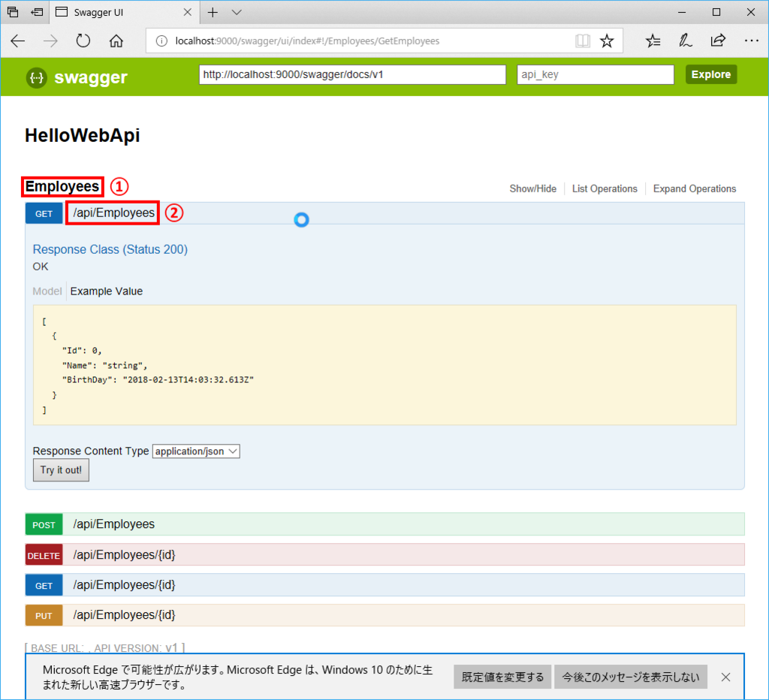This screenshot has height=700, width=769.
Task: Collapse operations using List Operations
Action: click(605, 189)
